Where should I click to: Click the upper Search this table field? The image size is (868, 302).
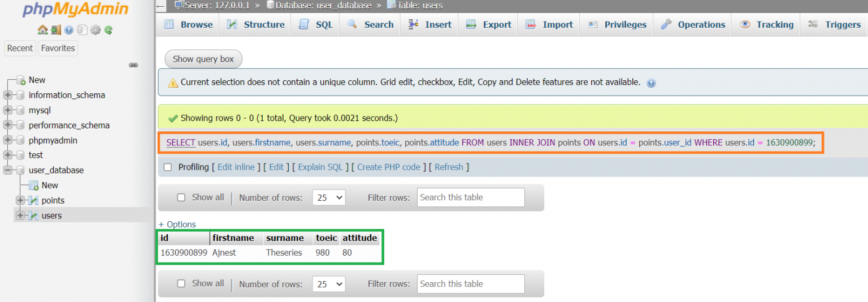pyautogui.click(x=471, y=197)
